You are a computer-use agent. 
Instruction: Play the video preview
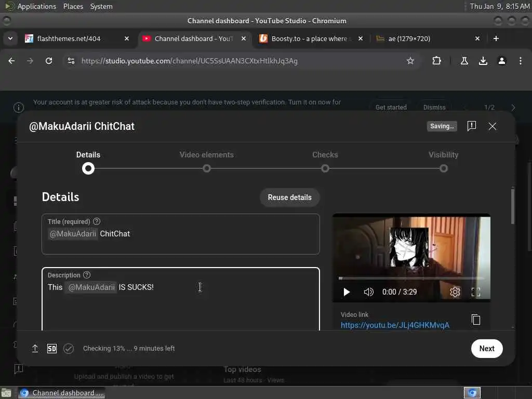(347, 292)
